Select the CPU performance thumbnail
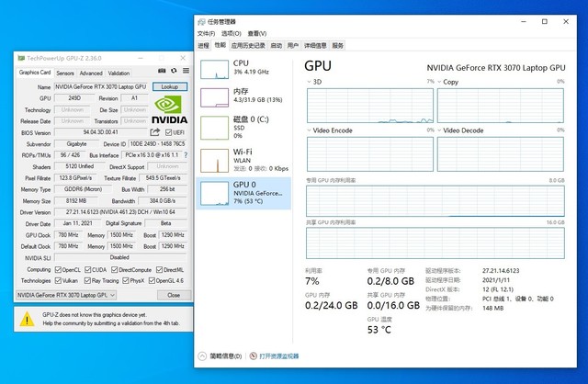This screenshot has height=384, width=588. point(214,70)
